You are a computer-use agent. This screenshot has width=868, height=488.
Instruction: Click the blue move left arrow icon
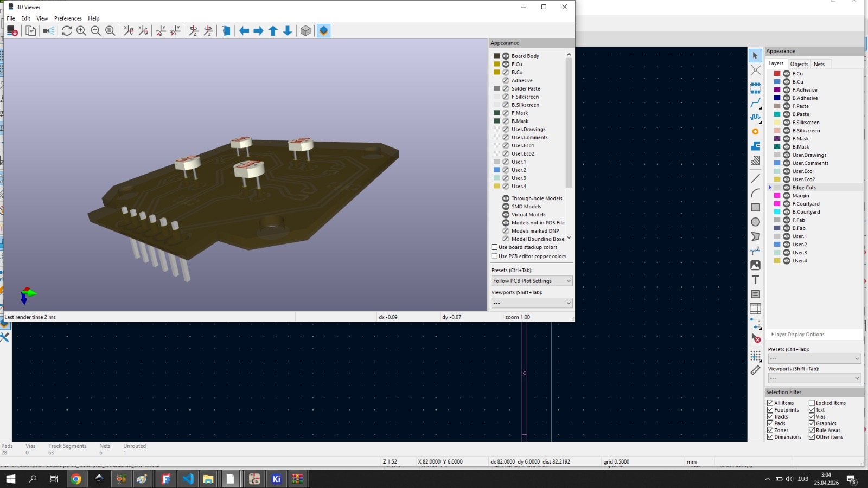click(x=244, y=31)
